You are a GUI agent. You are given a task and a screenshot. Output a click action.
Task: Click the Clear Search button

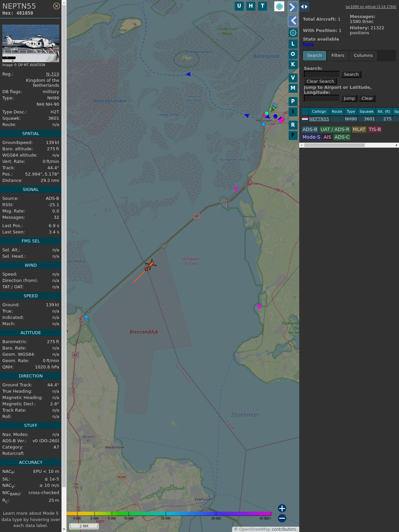320,81
